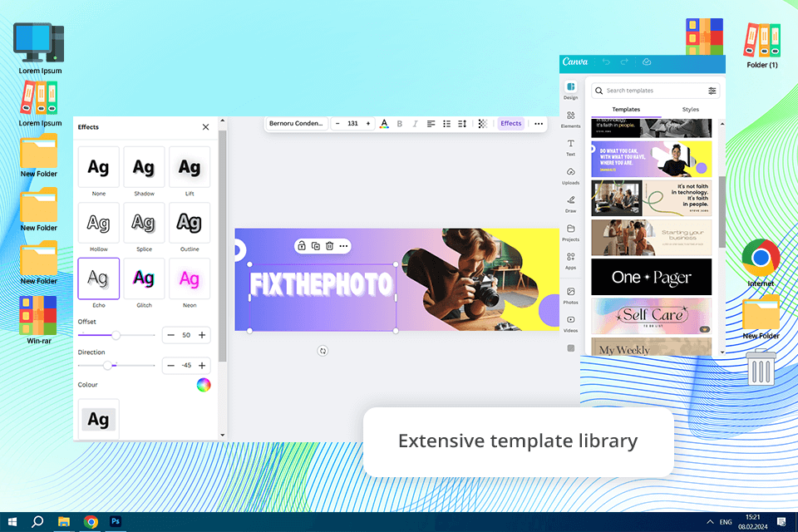Open Videos in Canva sidebar

pos(570,324)
